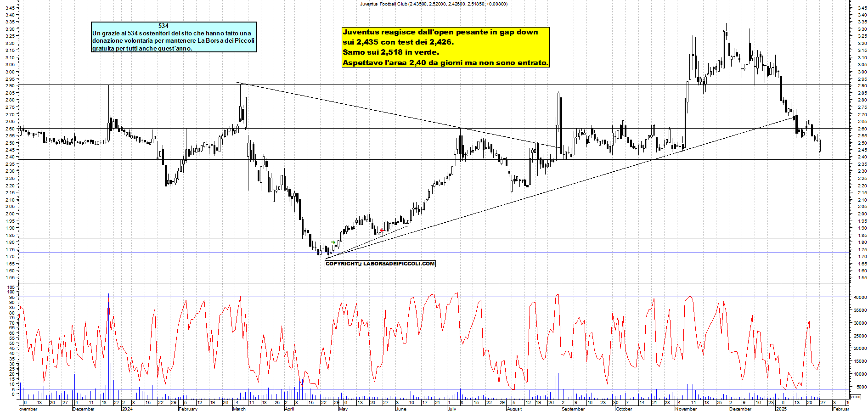This screenshot has height=411, width=868.
Task: Click the x1000 volume multiplier label
Action: (x=855, y=397)
